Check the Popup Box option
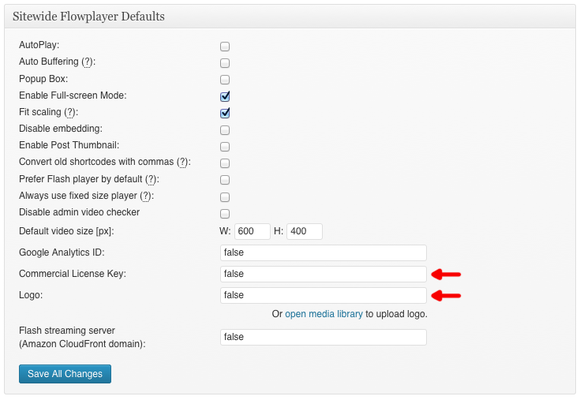The width and height of the screenshot is (580, 400). (225, 80)
